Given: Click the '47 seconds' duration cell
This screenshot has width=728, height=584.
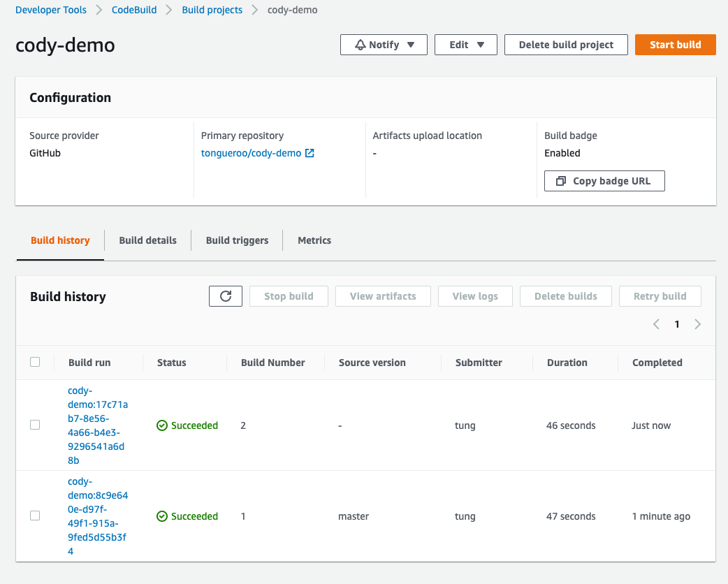Looking at the screenshot, I should pyautogui.click(x=571, y=516).
